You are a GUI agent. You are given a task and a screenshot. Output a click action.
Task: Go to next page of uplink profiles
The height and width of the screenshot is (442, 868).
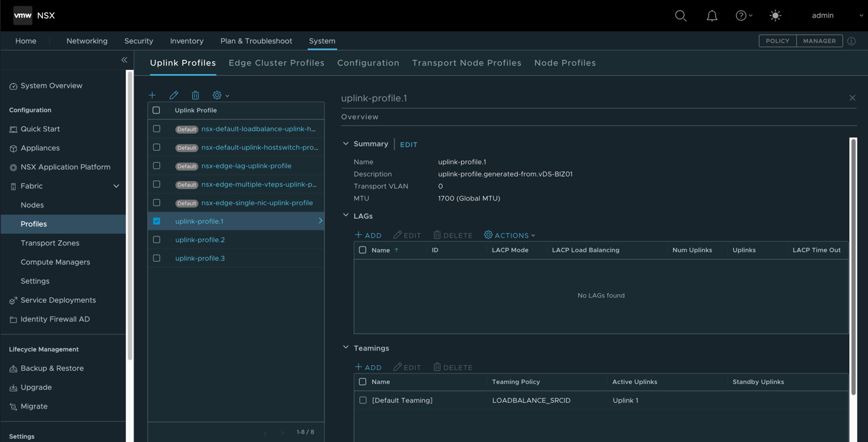[x=282, y=433]
